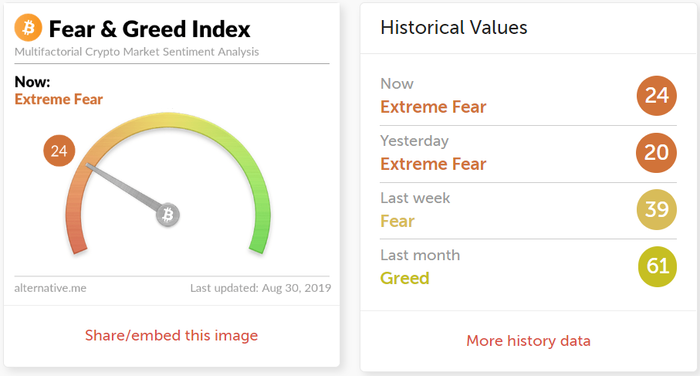
Task: Open the More history data link
Action: (x=529, y=341)
